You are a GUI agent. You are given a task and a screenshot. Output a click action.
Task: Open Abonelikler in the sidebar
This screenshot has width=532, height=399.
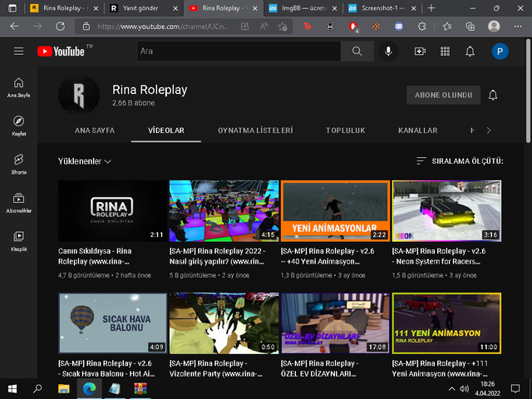pos(18,203)
